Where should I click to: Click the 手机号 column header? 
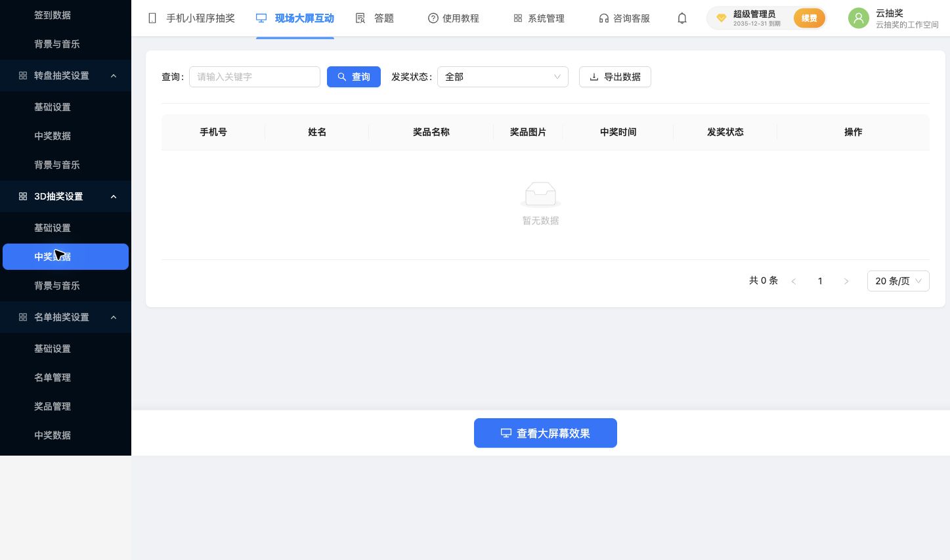[213, 132]
